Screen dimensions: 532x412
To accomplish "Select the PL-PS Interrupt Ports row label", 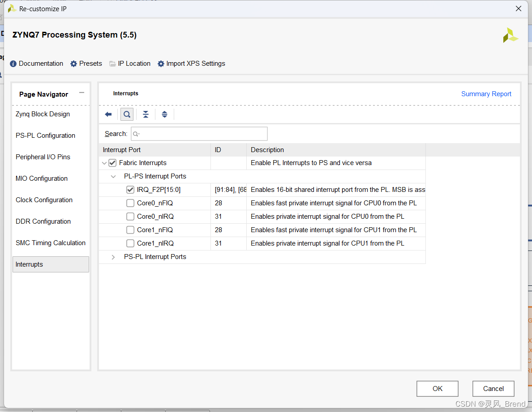I will pos(155,176).
